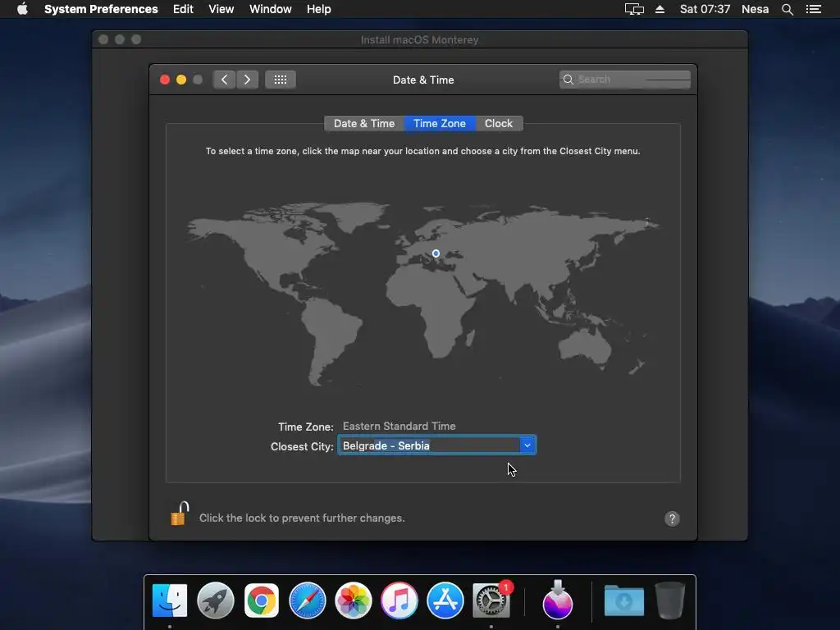This screenshot has width=840, height=630.
Task: Open the Downloads folder in Dock
Action: (x=624, y=600)
